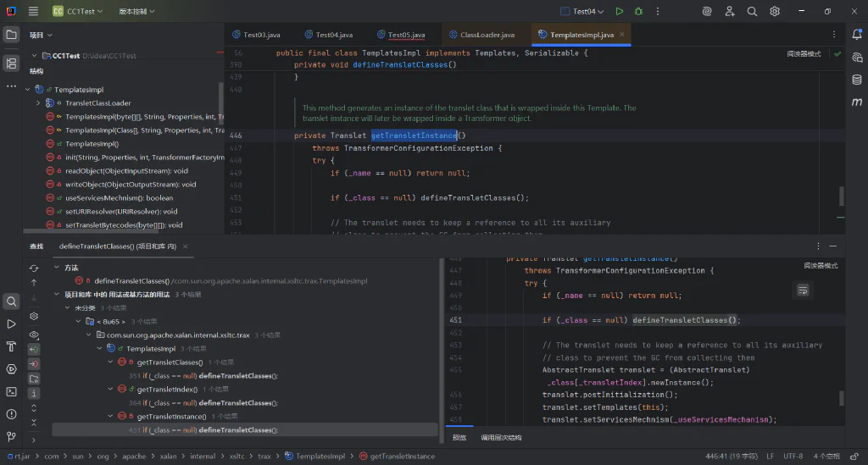Open the Code With Me user icon
Screen dimensions: 868x465
pyautogui.click(x=730, y=11)
